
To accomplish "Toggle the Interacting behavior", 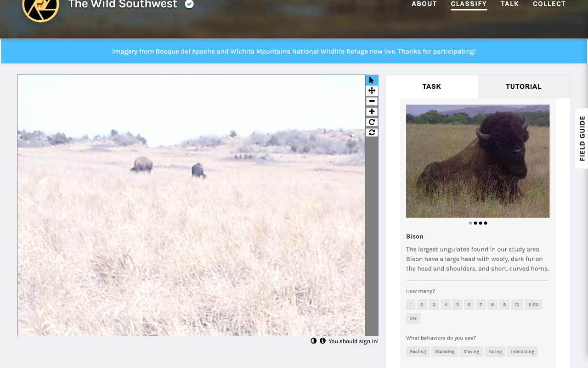I will click(523, 351).
